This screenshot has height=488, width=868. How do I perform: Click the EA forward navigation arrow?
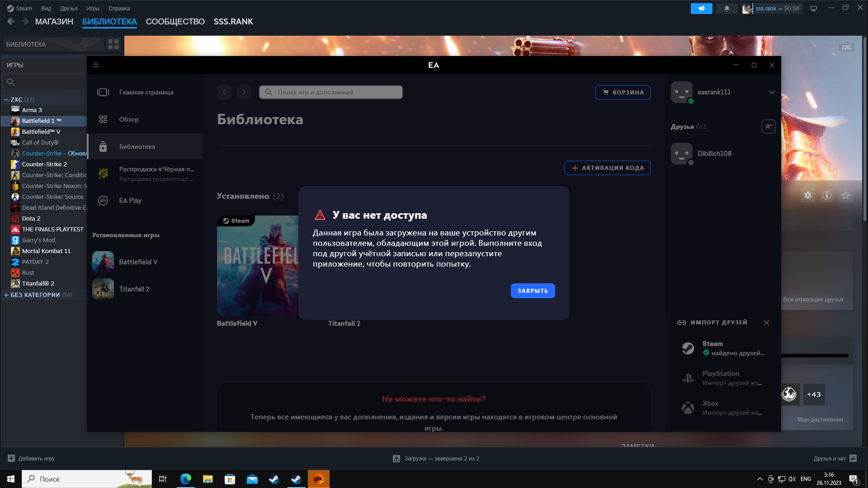point(244,92)
